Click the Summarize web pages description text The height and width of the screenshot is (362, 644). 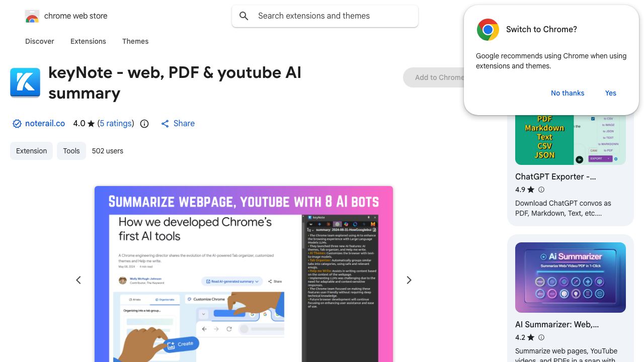566,354
